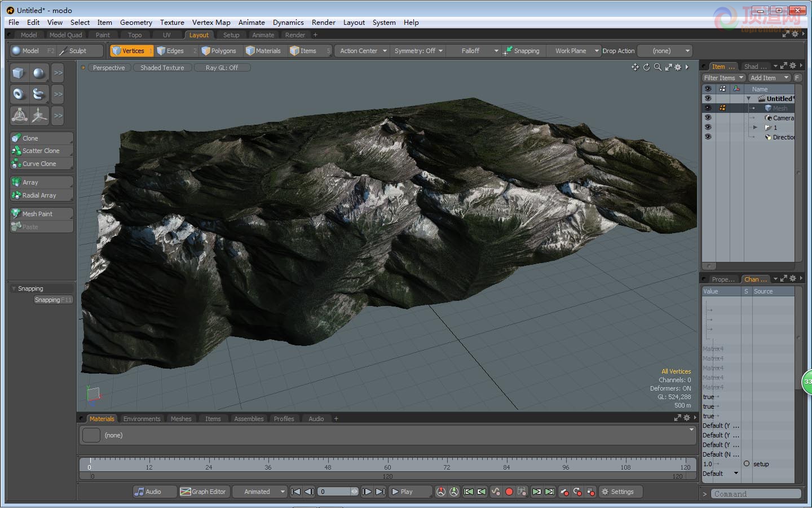This screenshot has height=508, width=812.
Task: Open the Scatter Clone tool
Action: click(x=42, y=151)
